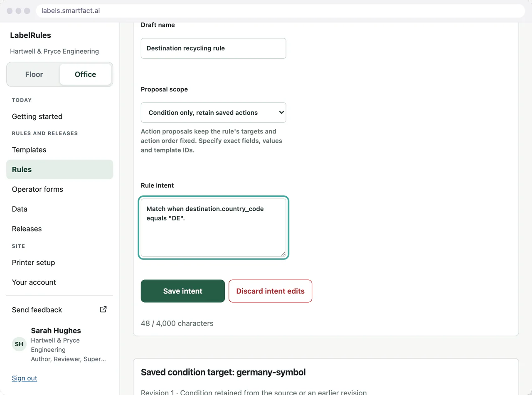The image size is (532, 395).
Task: Switch to the Office mode
Action: (x=85, y=74)
